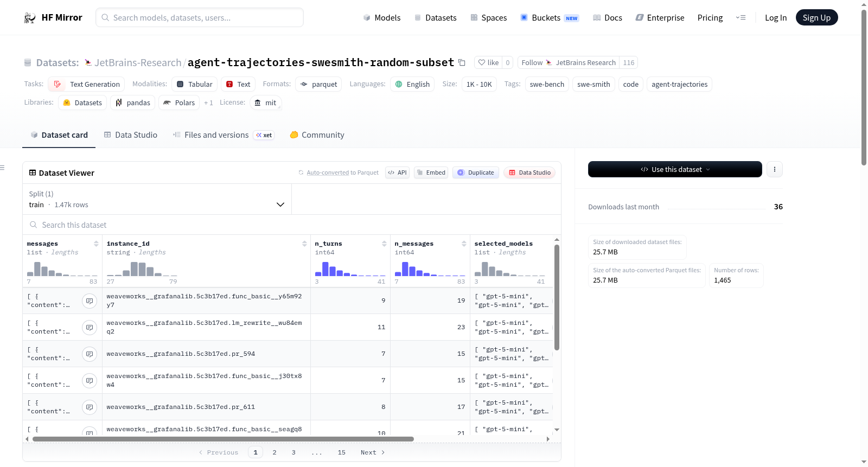
Task: Open the more navigation options menu icon
Action: coord(741,18)
